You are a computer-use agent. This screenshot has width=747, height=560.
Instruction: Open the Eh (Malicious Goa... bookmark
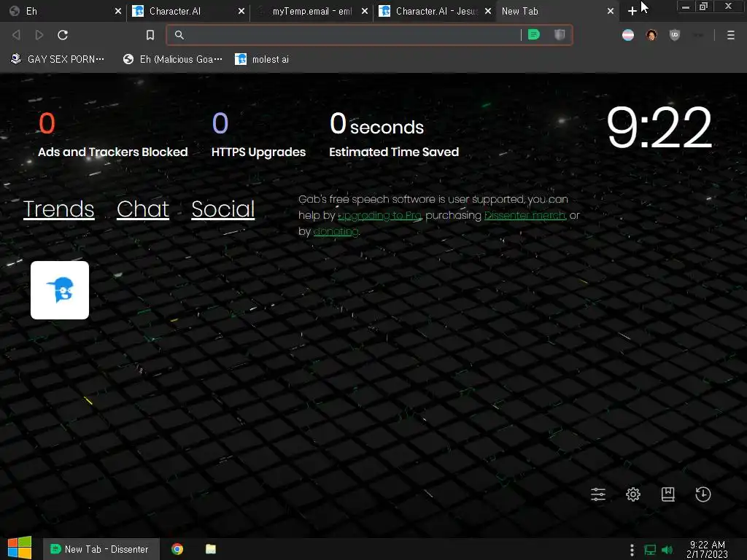(172, 59)
